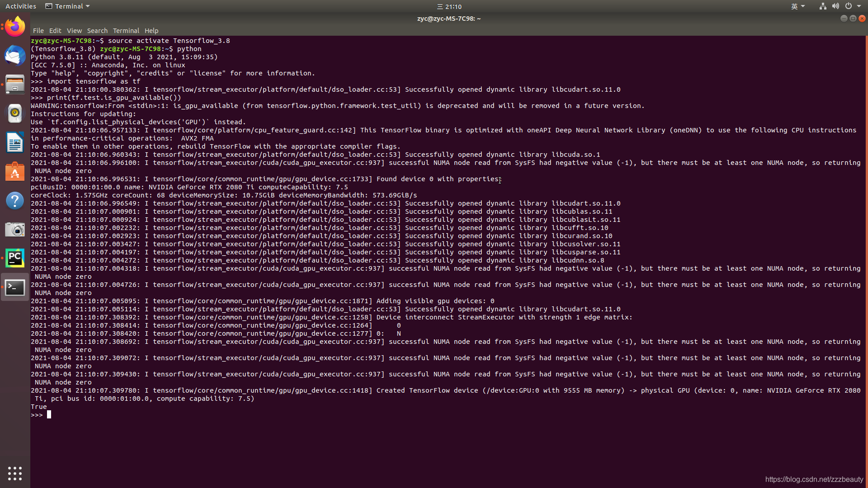Open the Edit menu
The width and height of the screenshot is (868, 488).
click(x=55, y=31)
